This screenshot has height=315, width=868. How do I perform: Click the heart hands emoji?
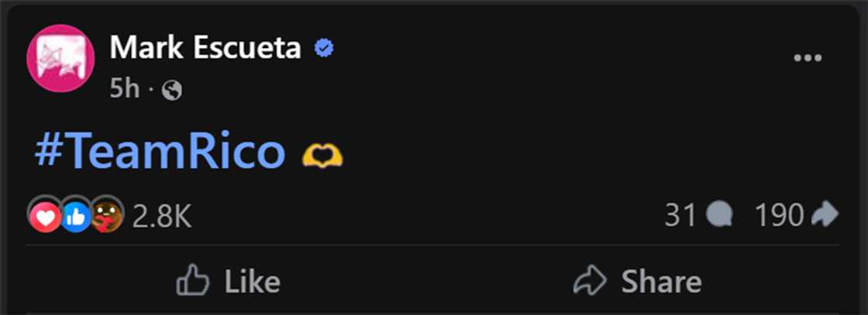[x=322, y=156]
